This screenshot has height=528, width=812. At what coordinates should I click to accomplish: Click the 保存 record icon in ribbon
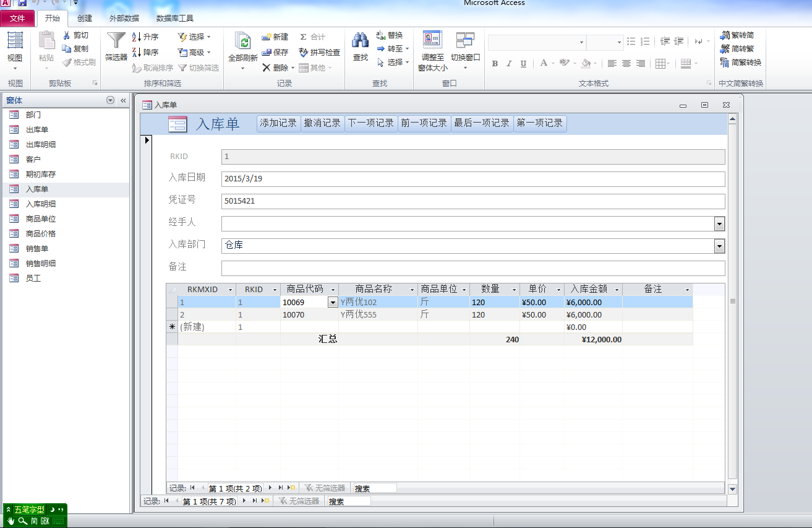tap(267, 53)
